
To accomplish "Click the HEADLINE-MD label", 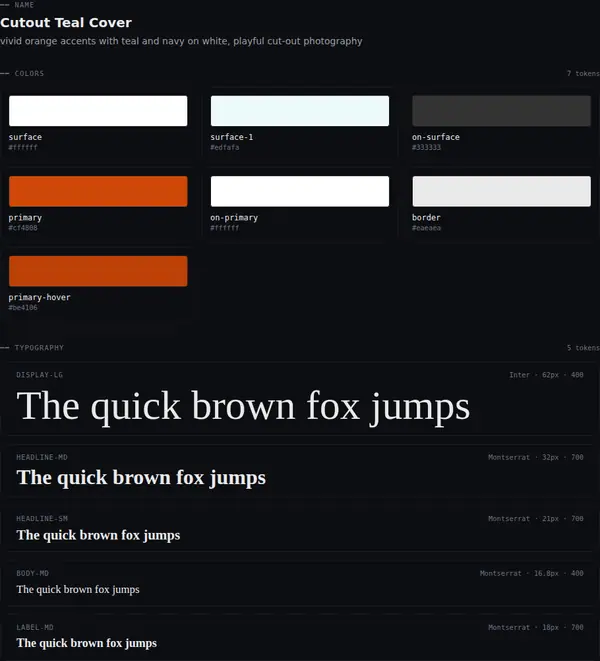I will click(x=42, y=457).
